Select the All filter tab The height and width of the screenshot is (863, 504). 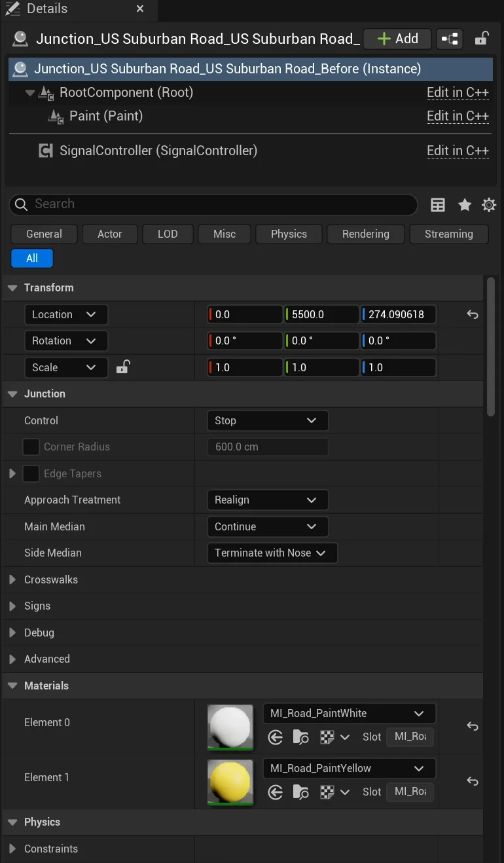pyautogui.click(x=32, y=258)
